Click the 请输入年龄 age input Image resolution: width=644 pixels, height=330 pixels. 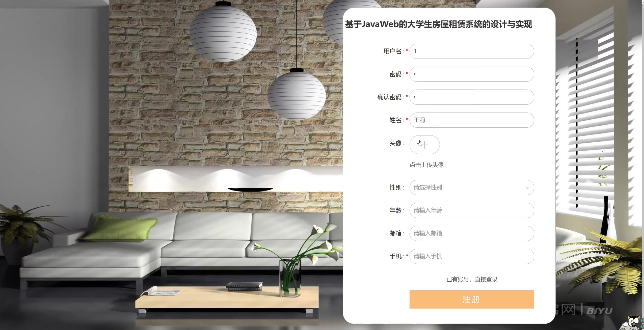pyautogui.click(x=472, y=210)
